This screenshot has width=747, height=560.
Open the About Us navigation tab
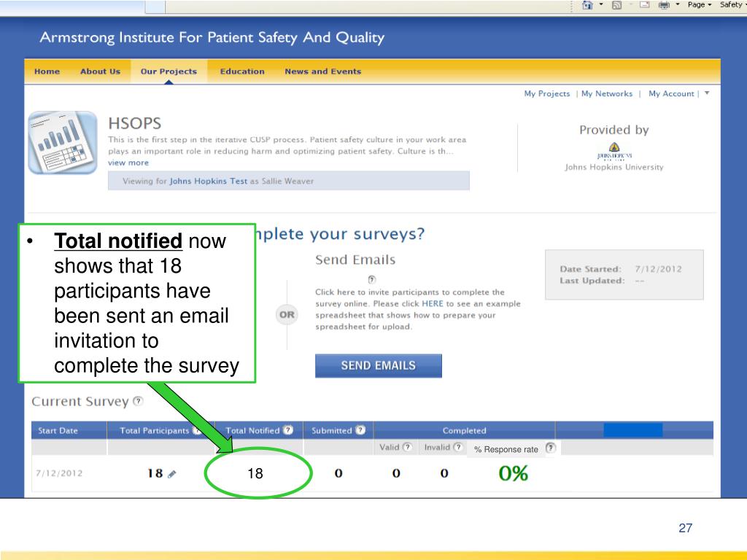click(100, 71)
